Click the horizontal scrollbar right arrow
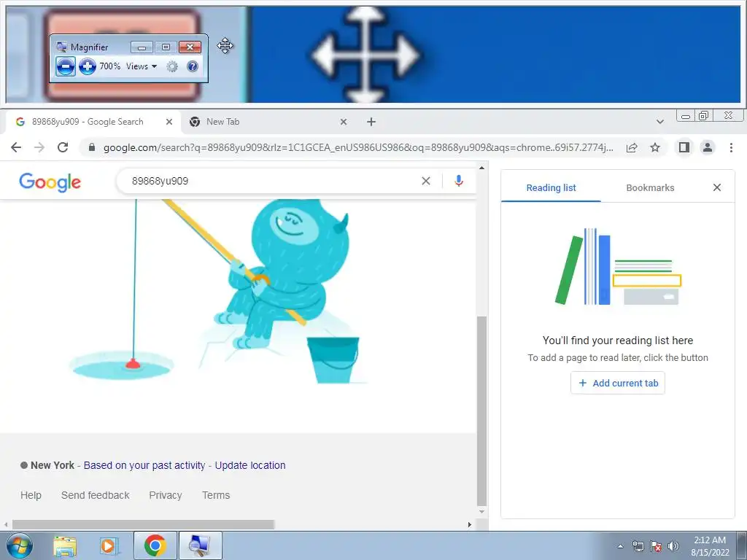Image resolution: width=747 pixels, height=560 pixels. [470, 525]
